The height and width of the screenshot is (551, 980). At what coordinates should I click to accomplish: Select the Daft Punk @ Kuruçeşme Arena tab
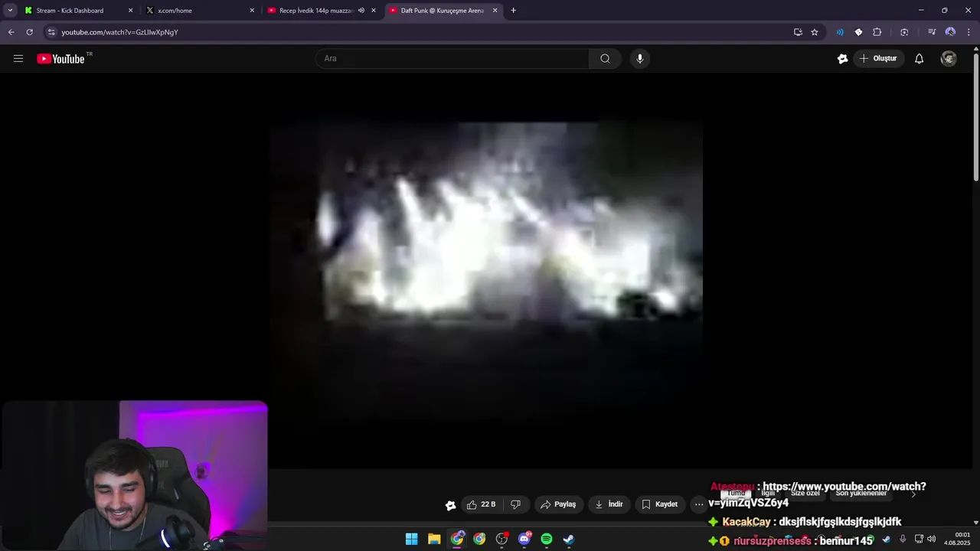[443, 11]
